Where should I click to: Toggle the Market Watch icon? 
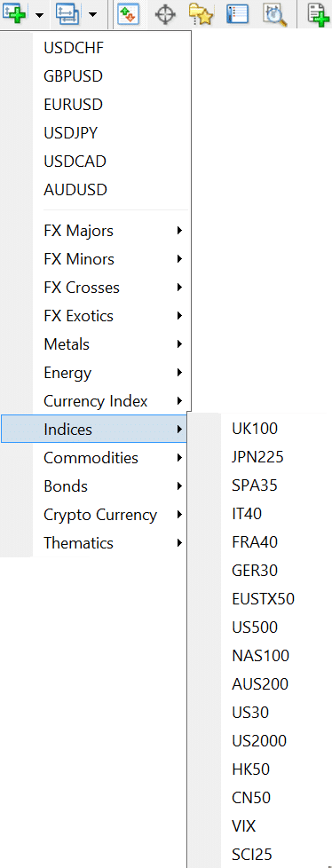(x=129, y=14)
